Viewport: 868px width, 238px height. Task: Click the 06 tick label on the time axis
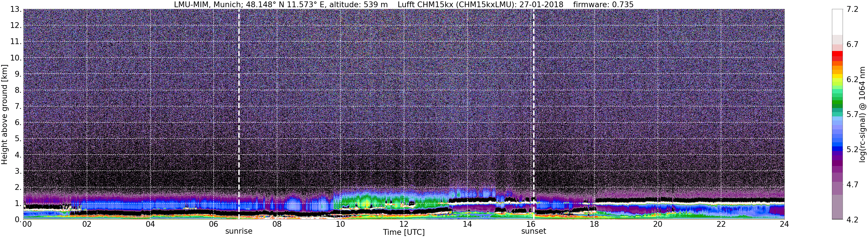tap(213, 224)
